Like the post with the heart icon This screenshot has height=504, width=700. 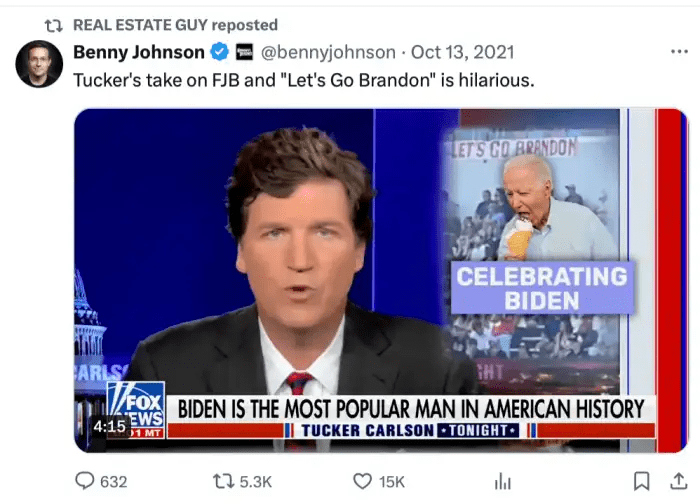click(363, 481)
